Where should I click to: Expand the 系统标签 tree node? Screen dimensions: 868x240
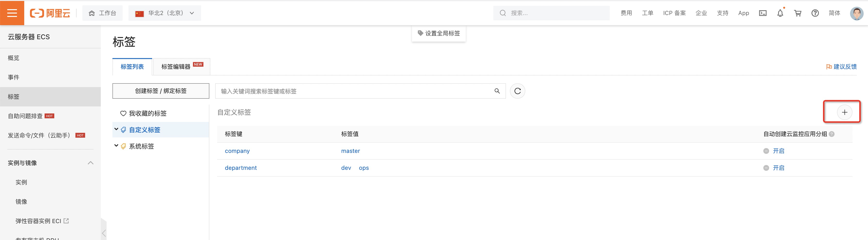(116, 146)
